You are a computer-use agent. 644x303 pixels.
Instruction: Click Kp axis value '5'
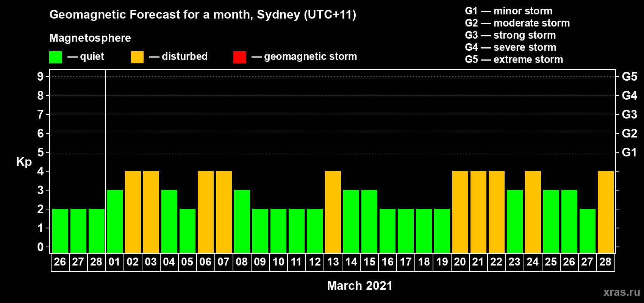[x=41, y=152]
